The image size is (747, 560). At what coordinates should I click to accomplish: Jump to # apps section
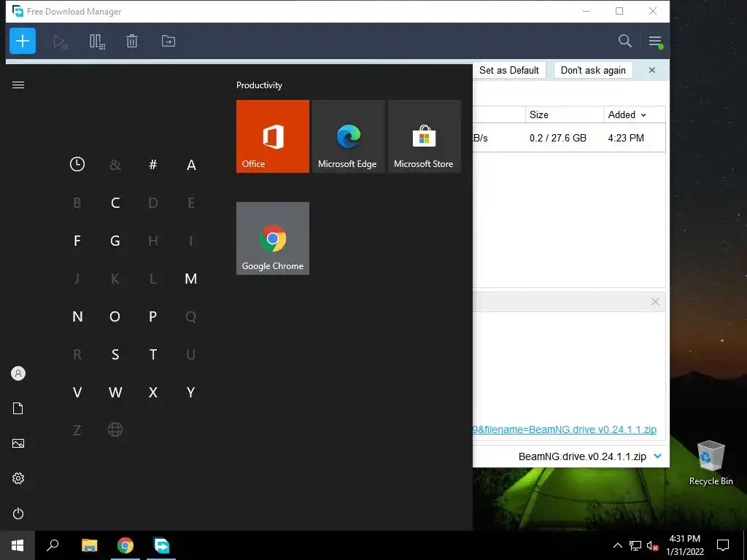click(x=153, y=165)
